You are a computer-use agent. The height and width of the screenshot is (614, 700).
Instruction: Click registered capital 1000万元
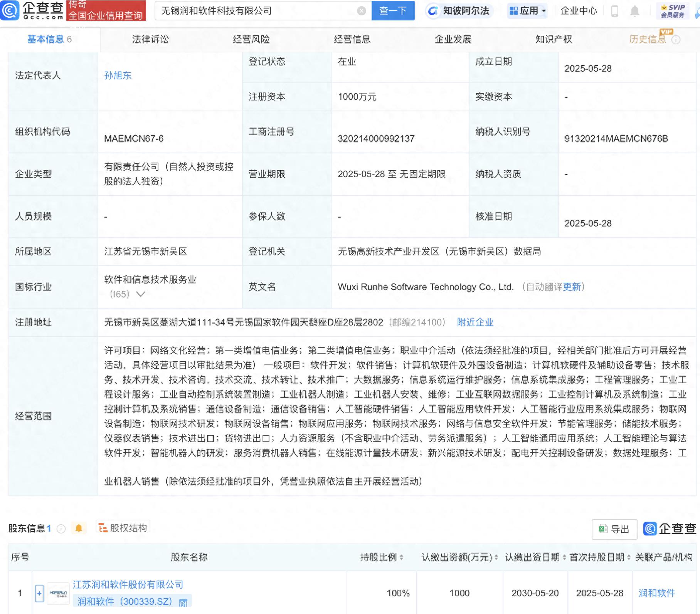(x=357, y=97)
